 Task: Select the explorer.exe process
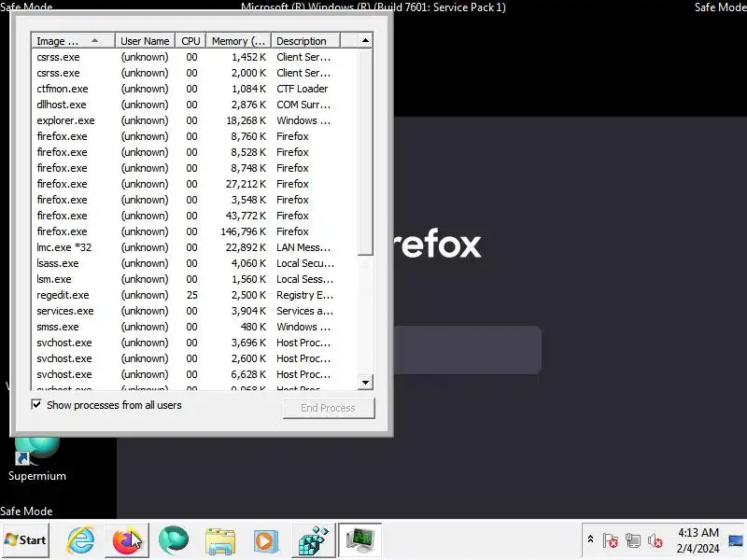click(194, 120)
